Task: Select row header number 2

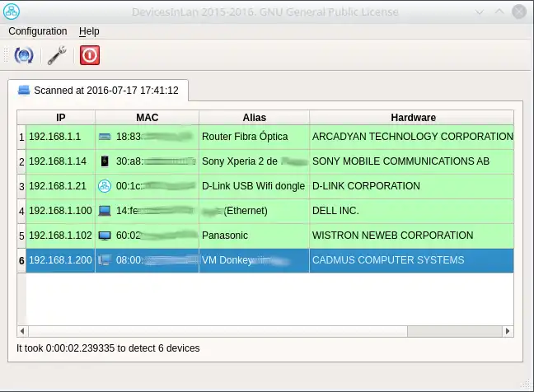Action: coord(21,161)
